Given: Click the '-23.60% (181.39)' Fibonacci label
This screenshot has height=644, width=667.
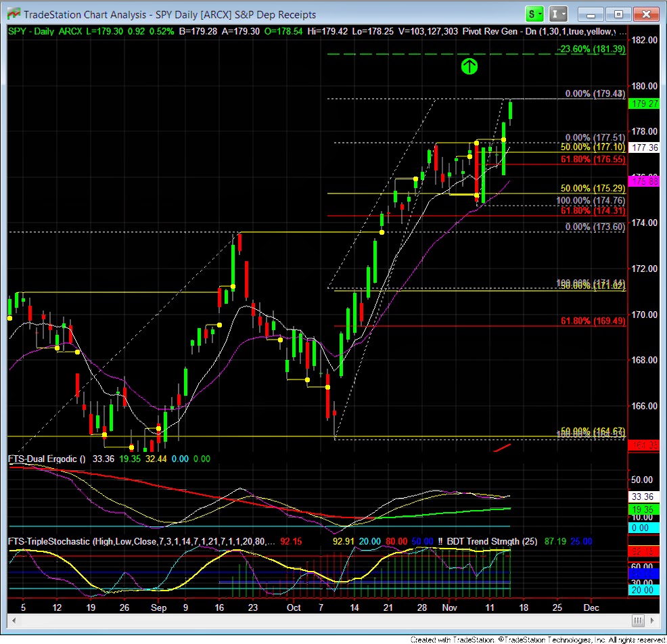Looking at the screenshot, I should pyautogui.click(x=591, y=49).
